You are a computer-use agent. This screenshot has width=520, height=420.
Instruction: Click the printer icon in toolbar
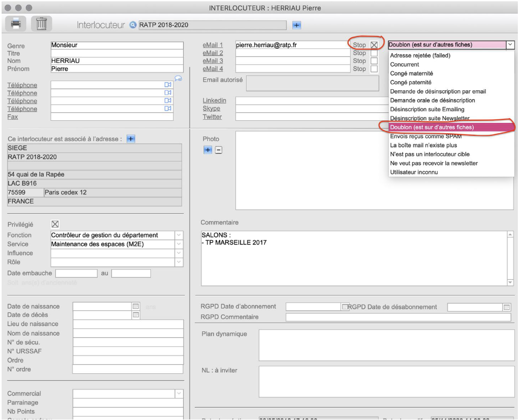[16, 24]
